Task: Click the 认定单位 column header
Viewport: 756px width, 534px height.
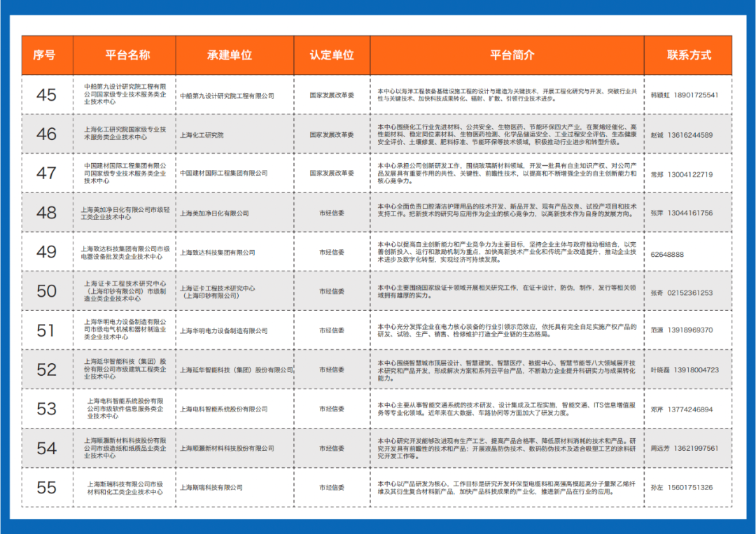Action: point(332,55)
